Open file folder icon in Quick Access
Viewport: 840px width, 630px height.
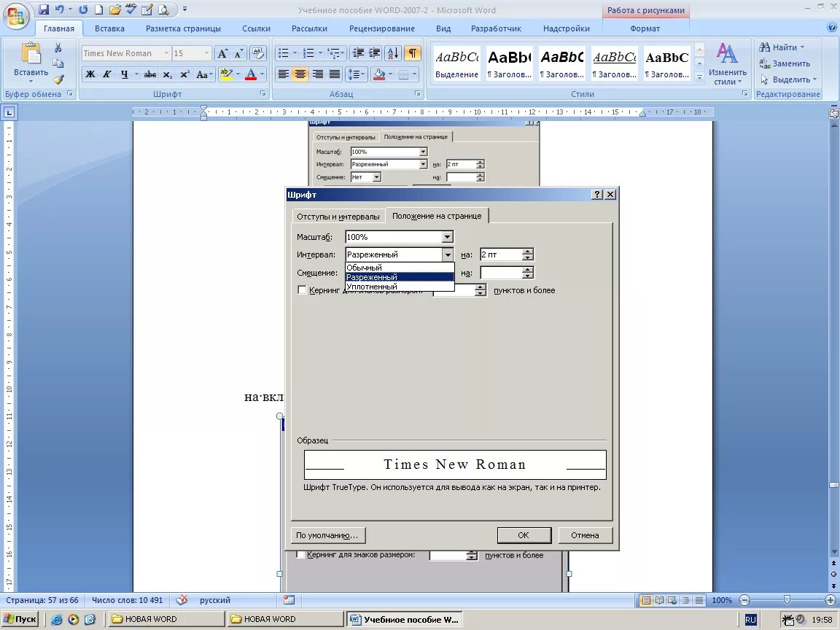click(x=114, y=9)
